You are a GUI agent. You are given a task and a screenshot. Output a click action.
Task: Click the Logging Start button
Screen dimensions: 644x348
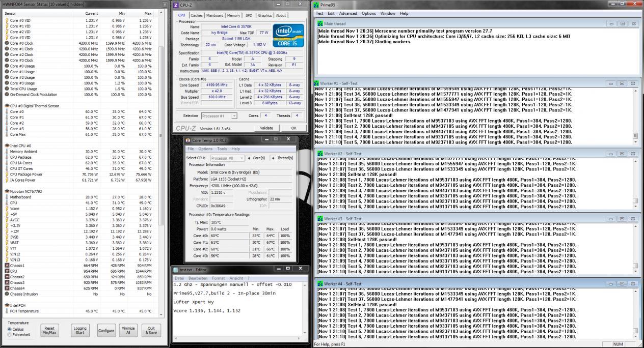tap(80, 331)
